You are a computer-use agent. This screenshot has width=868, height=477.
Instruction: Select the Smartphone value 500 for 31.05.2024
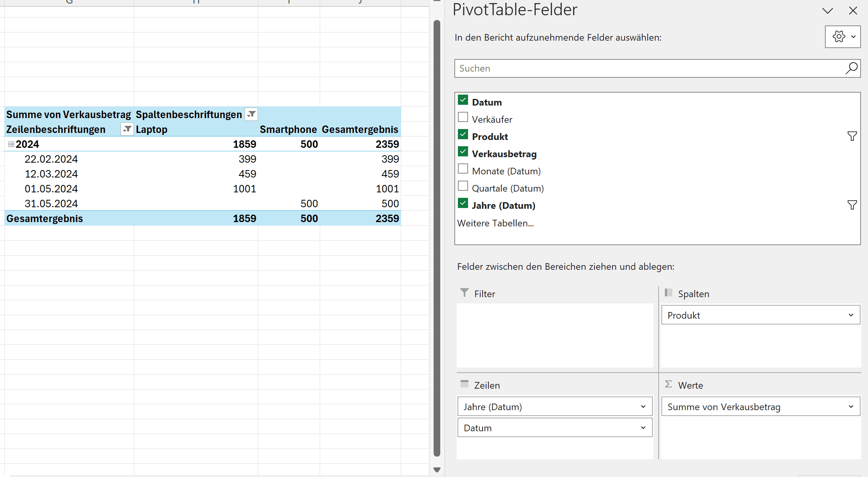coord(289,204)
